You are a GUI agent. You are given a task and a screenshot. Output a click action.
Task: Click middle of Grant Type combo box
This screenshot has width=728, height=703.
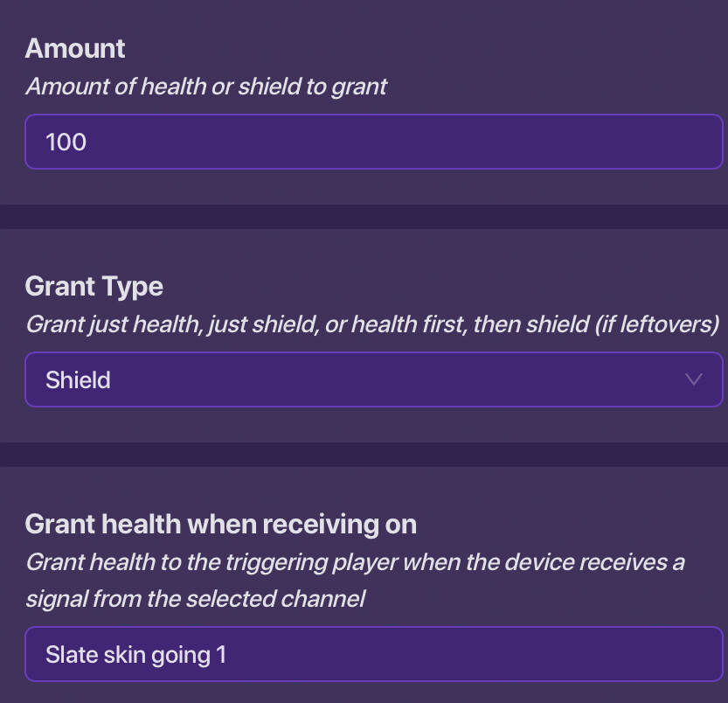pyautogui.click(x=373, y=379)
